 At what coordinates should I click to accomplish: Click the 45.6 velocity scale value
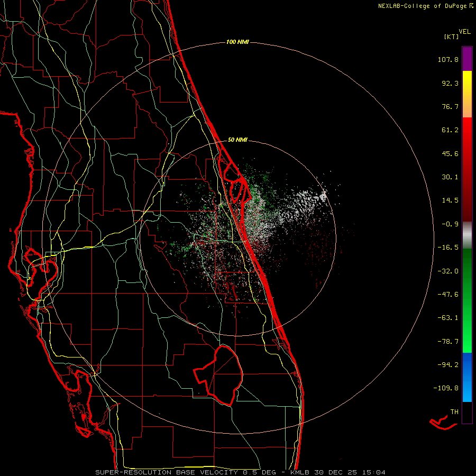coord(450,153)
